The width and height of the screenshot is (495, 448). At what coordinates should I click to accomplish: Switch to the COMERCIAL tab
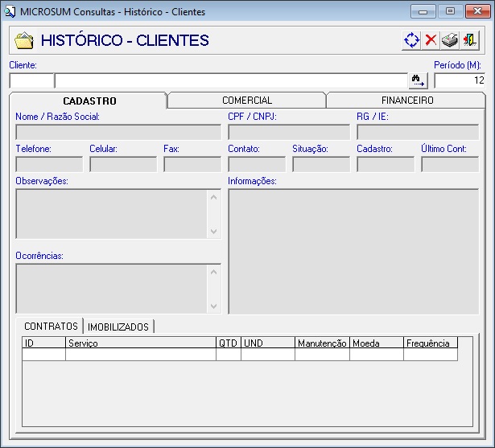(x=247, y=101)
